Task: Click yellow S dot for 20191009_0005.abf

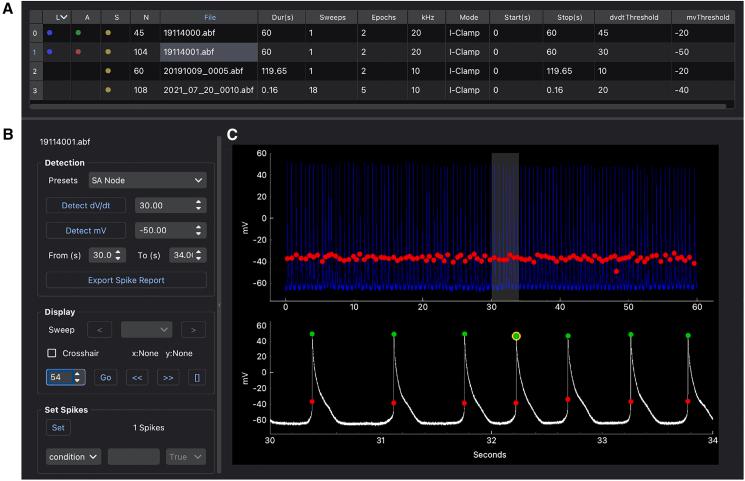Action: tap(109, 71)
